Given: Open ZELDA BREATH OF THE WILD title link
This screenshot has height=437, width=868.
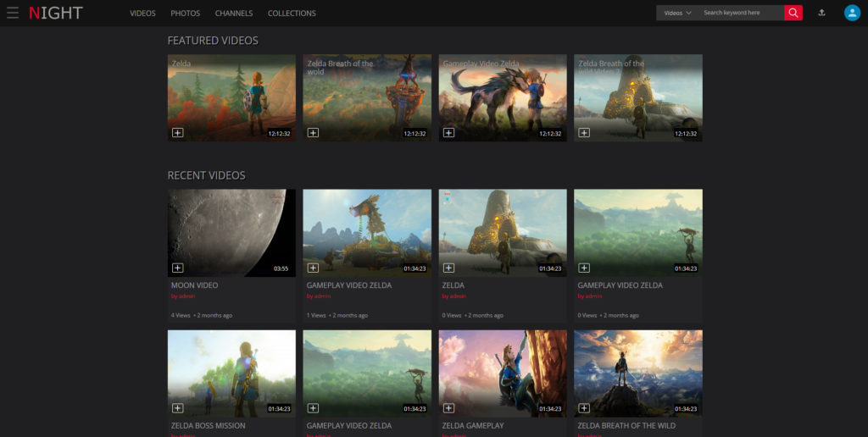Looking at the screenshot, I should (x=626, y=426).
